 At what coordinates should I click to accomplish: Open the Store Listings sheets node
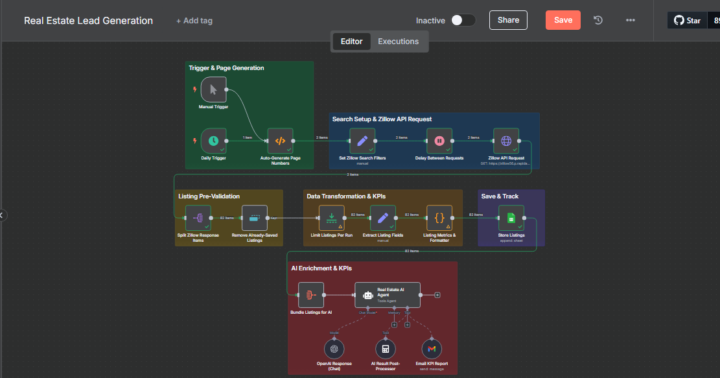coord(511,218)
